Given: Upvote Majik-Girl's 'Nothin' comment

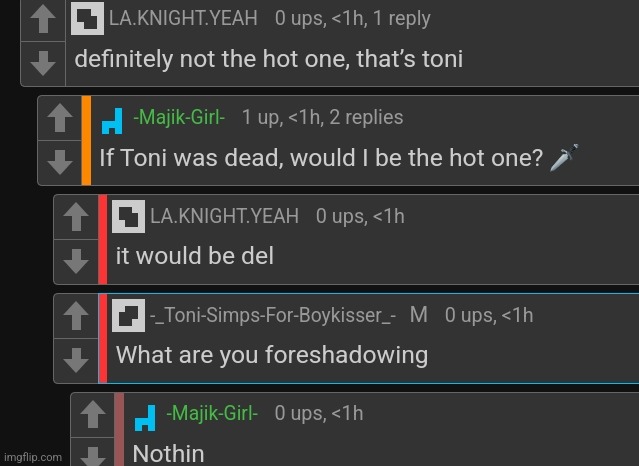Looking at the screenshot, I should 93,415.
